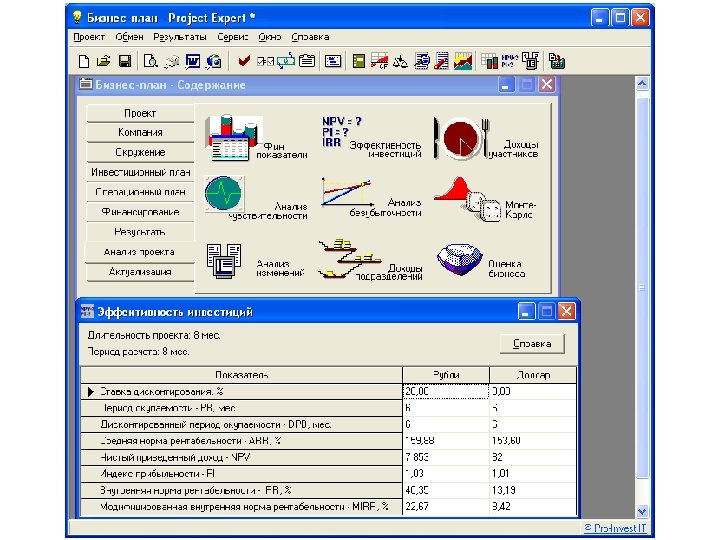Open Доходы подразделений stairs icon
This screenshot has width=720, height=540.
coord(349,259)
